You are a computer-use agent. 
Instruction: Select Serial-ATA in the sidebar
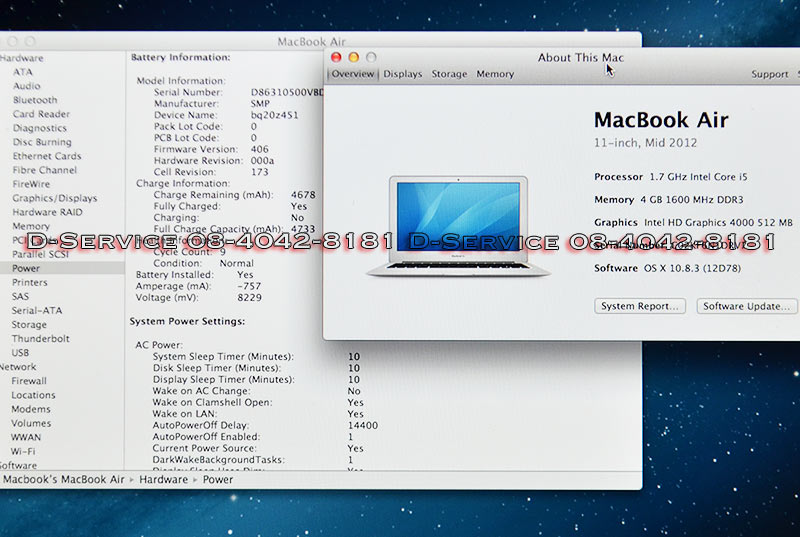click(x=37, y=311)
